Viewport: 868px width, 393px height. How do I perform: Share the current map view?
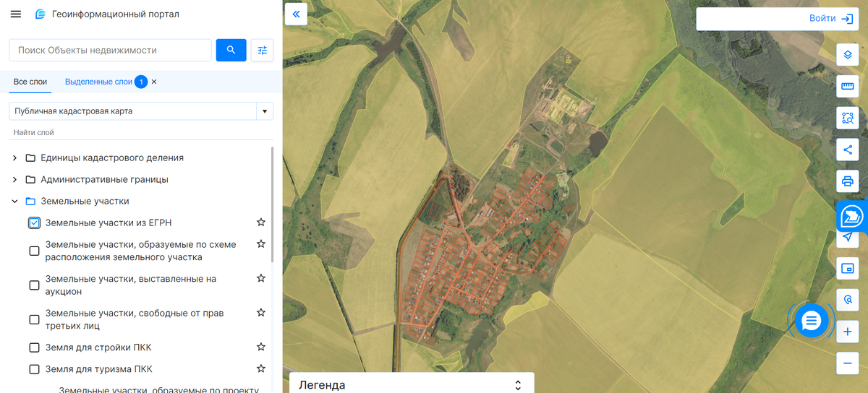click(848, 150)
